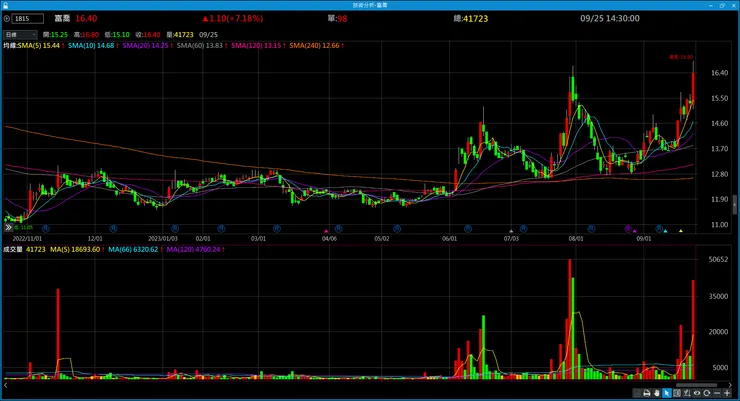Click monthly marker after 12/01 date
This screenshot has height=401, width=740.
113,228
